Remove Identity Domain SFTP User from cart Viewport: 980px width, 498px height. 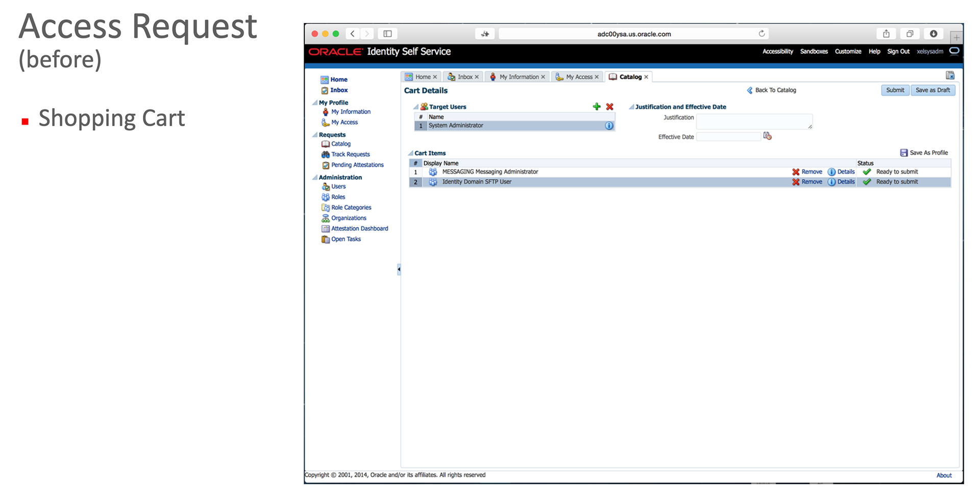pyautogui.click(x=807, y=182)
